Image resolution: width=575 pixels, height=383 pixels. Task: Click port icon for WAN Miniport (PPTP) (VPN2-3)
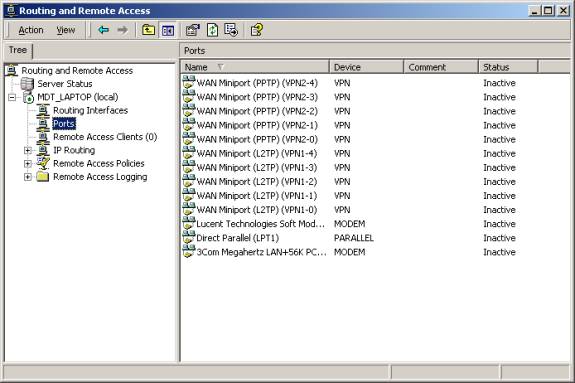(x=188, y=96)
